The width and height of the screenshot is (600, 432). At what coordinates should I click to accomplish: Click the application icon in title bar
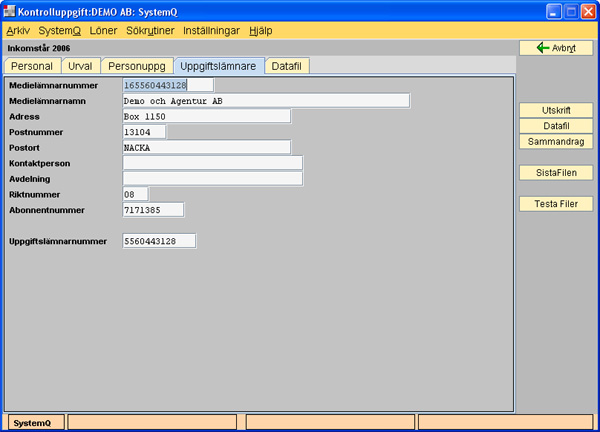(x=11, y=11)
